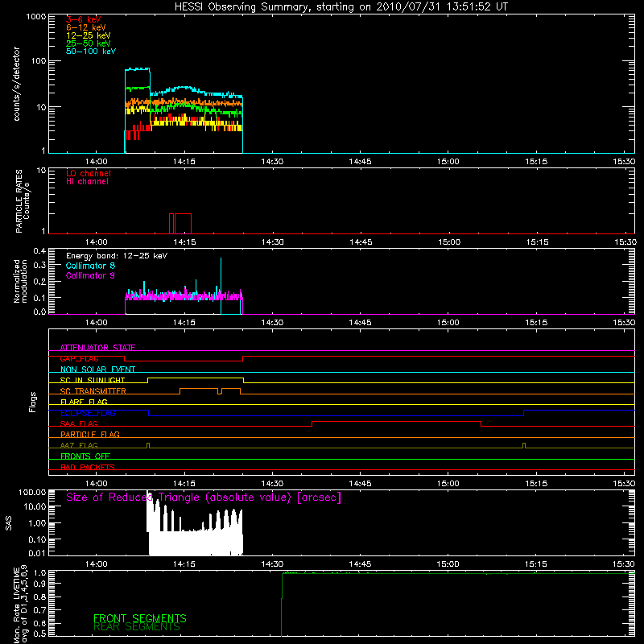
Task: Click the BAD_PACKETS flag label
Action: click(x=88, y=467)
